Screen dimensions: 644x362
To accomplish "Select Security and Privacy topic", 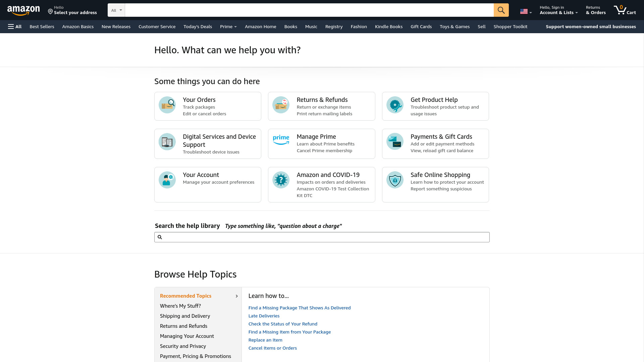I will coord(183,346).
